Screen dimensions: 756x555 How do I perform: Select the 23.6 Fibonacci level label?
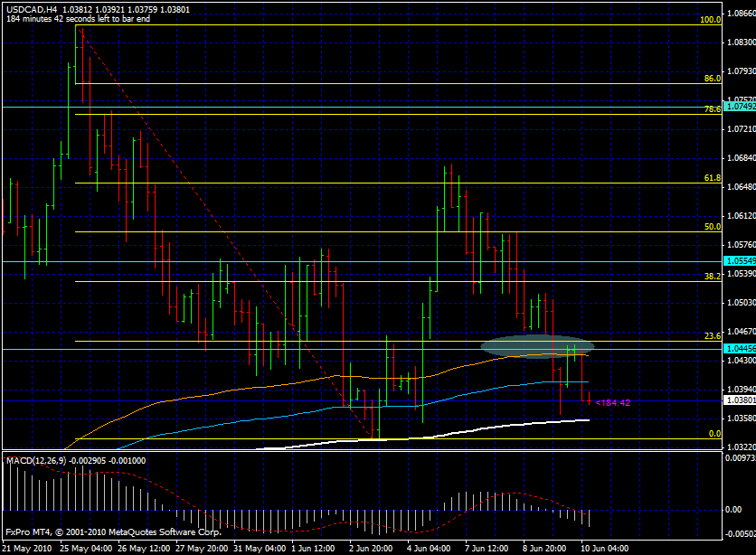pyautogui.click(x=712, y=336)
